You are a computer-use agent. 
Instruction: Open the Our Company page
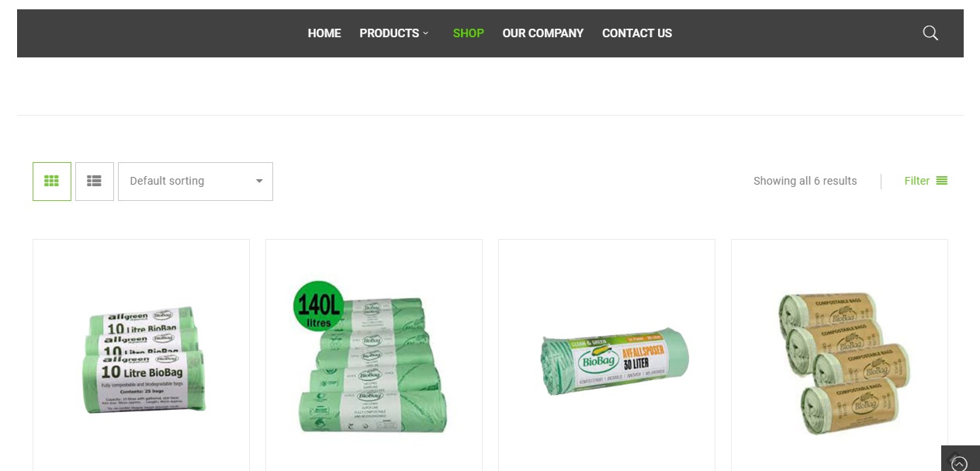543,33
